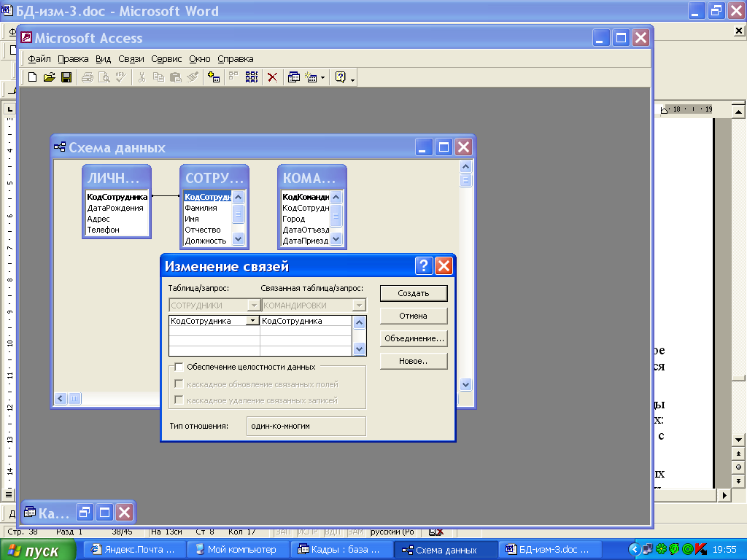Click the New Object toolbar icon
The width and height of the screenshot is (747, 560).
(x=311, y=77)
